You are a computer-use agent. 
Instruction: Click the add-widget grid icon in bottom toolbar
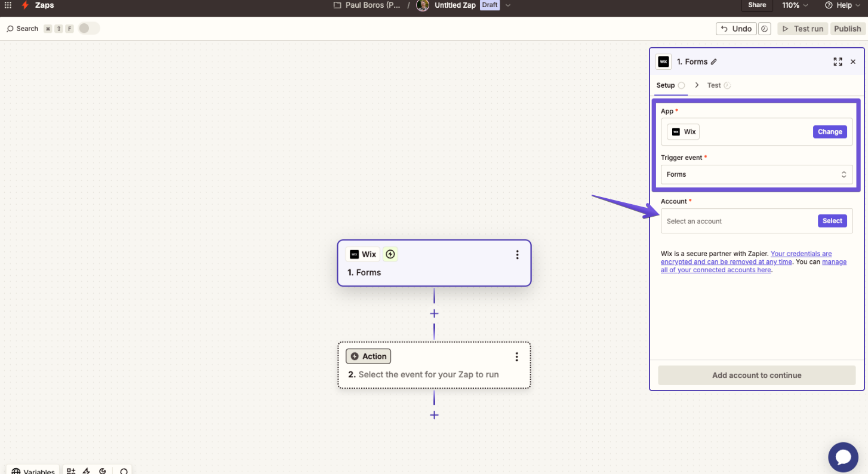[x=71, y=471]
